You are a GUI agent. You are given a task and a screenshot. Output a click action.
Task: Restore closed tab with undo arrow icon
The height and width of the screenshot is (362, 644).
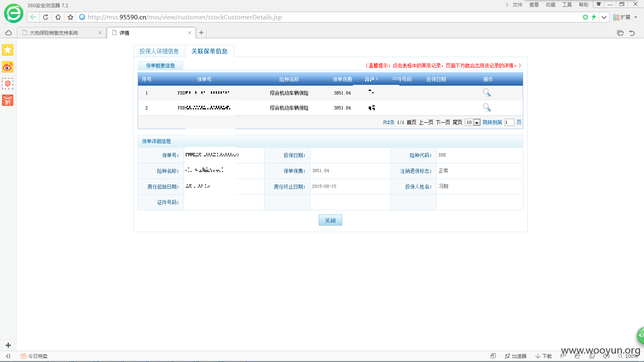click(632, 33)
